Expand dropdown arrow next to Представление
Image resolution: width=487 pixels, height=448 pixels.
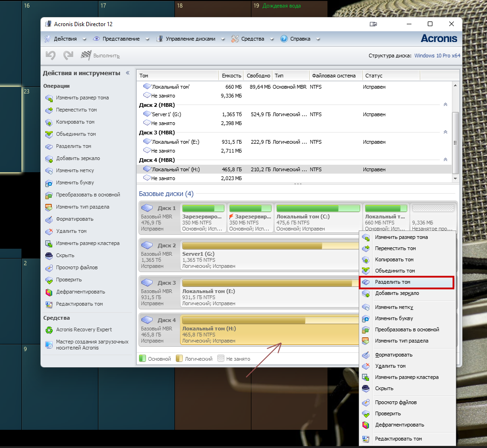tap(147, 39)
